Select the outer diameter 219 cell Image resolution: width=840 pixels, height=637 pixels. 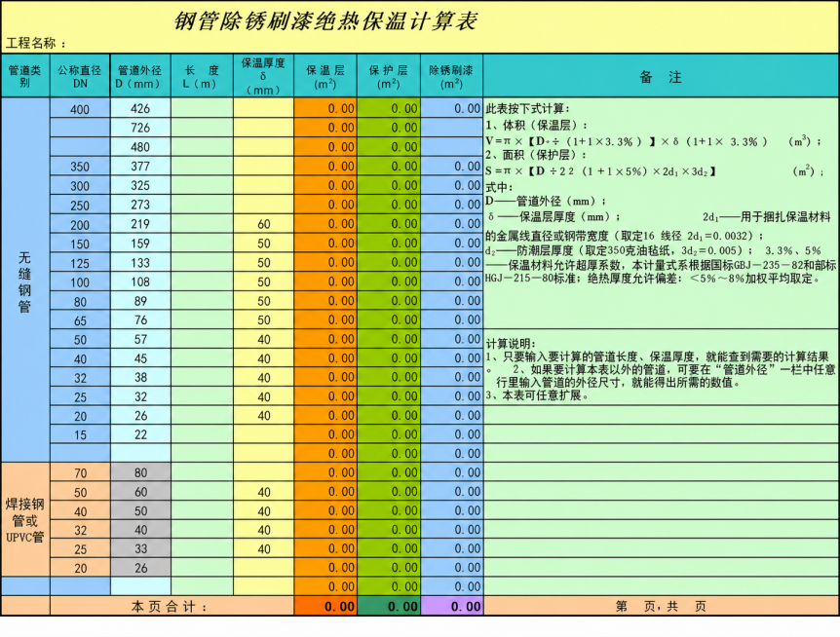[x=140, y=224]
